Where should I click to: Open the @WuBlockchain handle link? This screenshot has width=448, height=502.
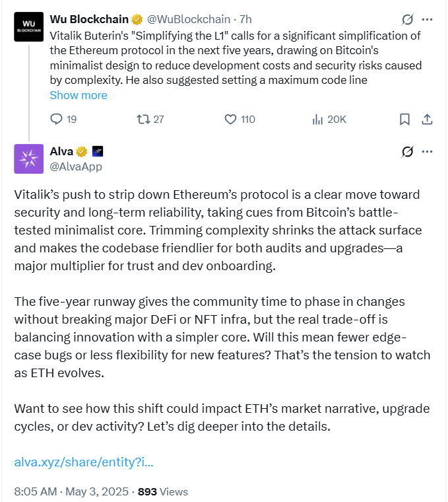pyautogui.click(x=189, y=20)
